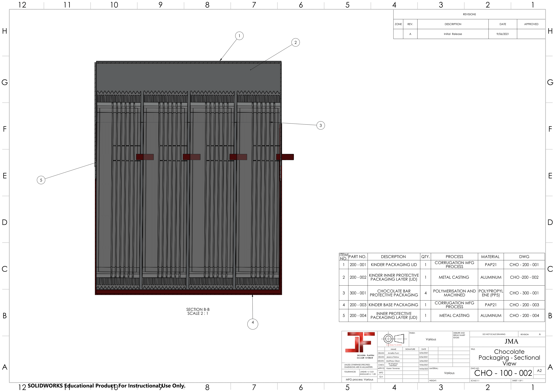
Task: Click drawing reference 'CHO - 200 - 001'
Action: point(524,265)
